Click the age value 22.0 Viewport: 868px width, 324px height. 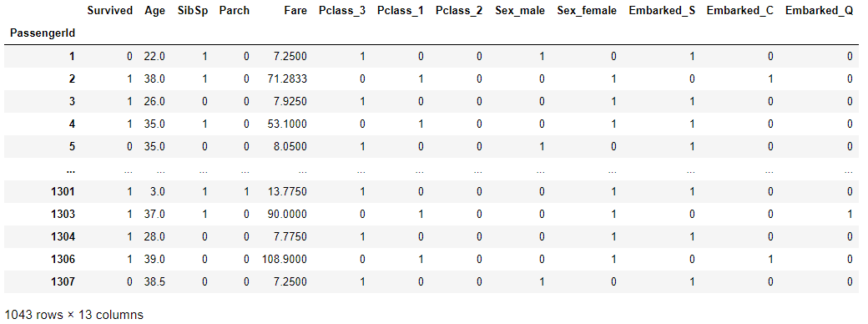155,56
